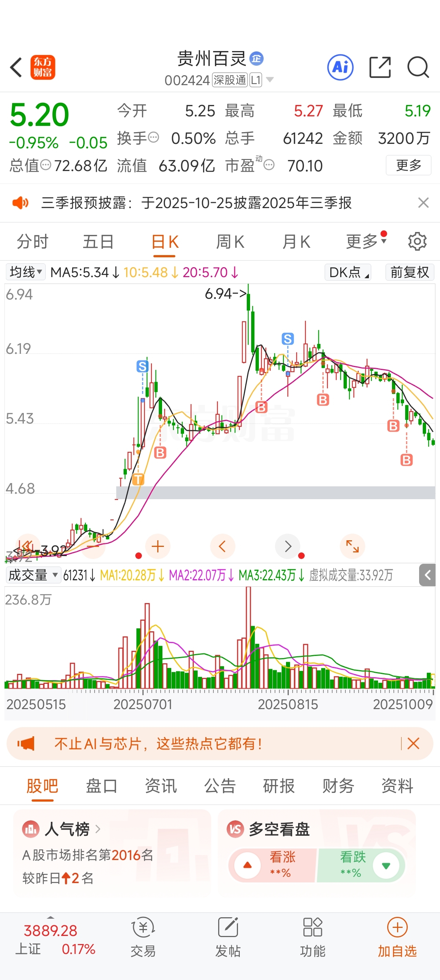
Task: Vote 看跌 with the down arrow
Action: tap(386, 865)
